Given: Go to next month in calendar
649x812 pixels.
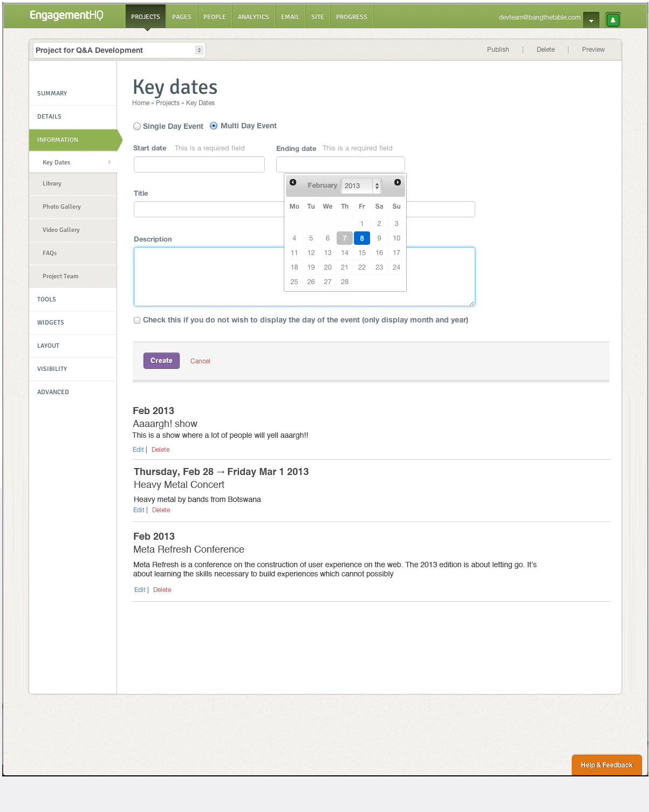Looking at the screenshot, I should coord(398,182).
